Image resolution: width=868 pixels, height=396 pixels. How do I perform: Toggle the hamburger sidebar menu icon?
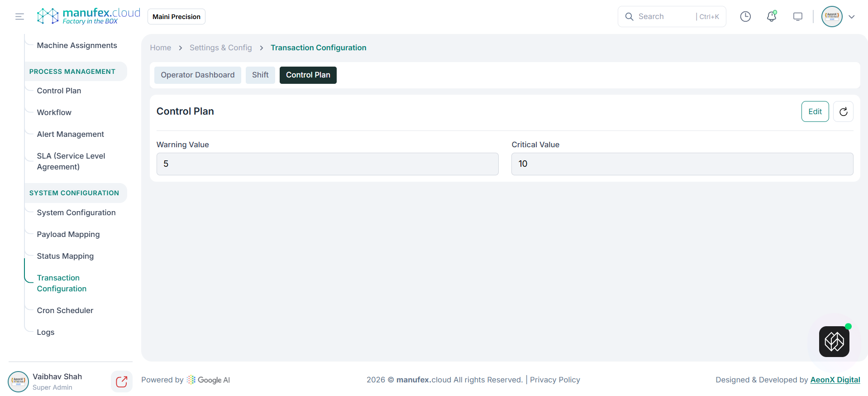click(19, 17)
